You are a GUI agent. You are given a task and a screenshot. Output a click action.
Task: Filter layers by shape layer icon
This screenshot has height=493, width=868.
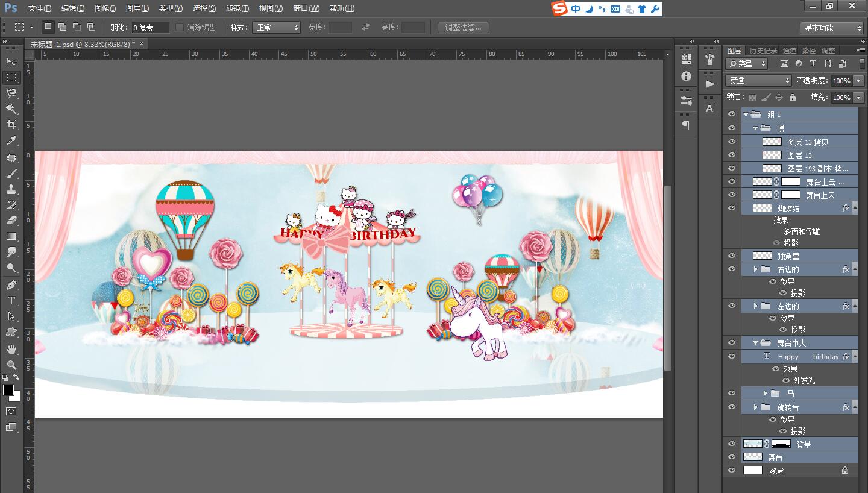coord(828,63)
